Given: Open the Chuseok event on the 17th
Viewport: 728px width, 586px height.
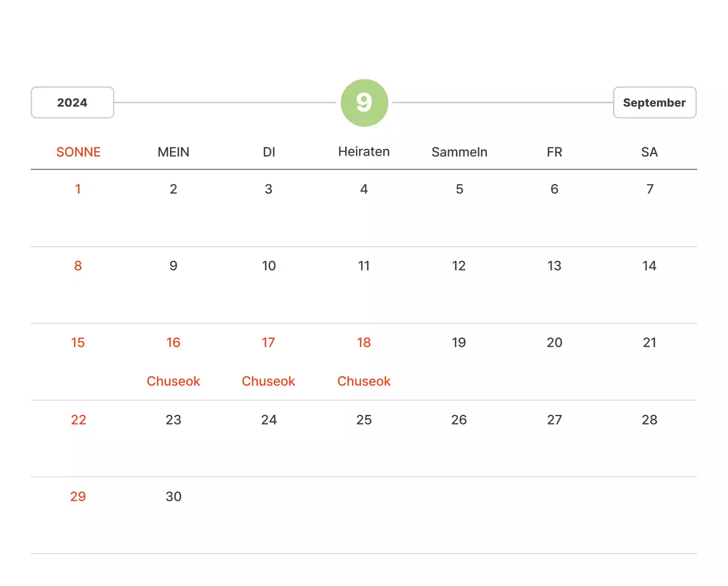Looking at the screenshot, I should (x=268, y=381).
